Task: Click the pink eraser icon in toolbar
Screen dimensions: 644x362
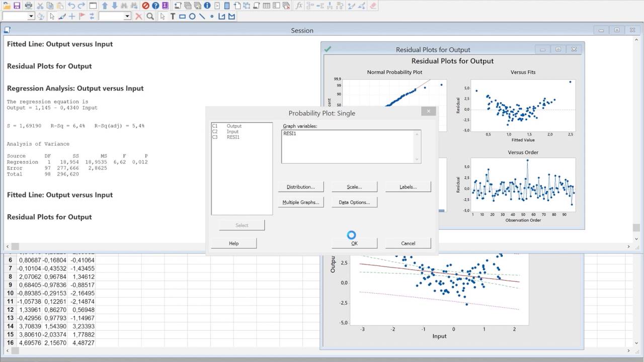Action: 373,6
